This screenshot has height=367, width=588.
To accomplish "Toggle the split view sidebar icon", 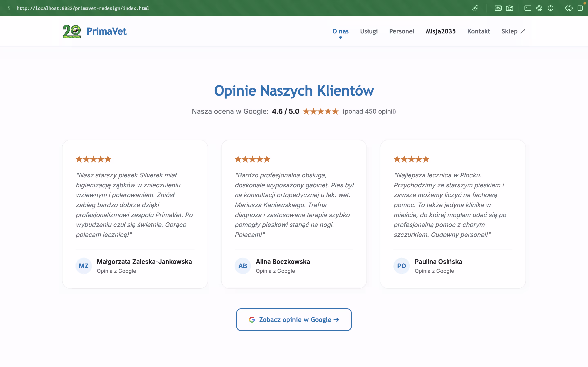I will pyautogui.click(x=580, y=8).
